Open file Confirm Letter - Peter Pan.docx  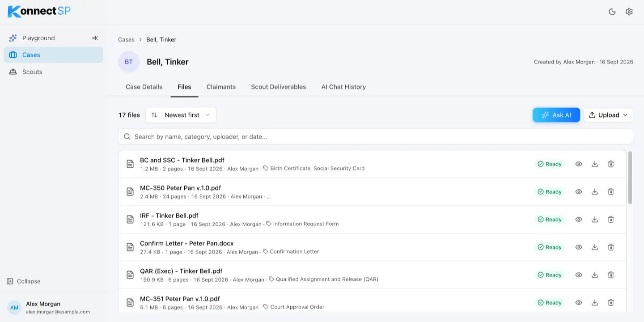(x=187, y=243)
